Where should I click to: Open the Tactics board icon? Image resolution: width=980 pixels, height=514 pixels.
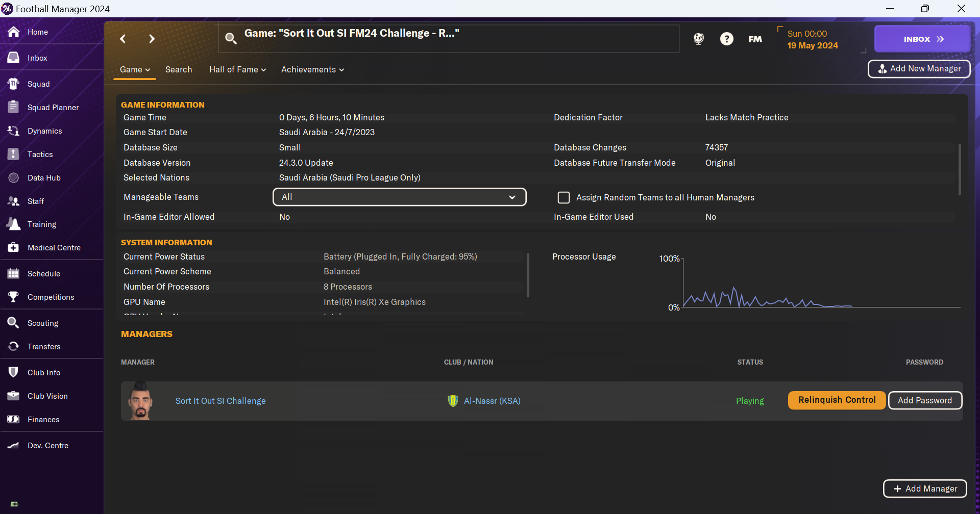14,154
